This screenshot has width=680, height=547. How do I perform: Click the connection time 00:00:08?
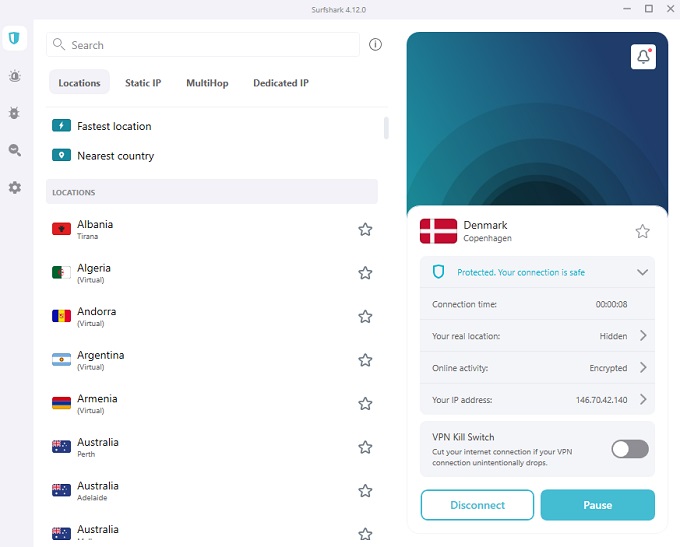(611, 304)
